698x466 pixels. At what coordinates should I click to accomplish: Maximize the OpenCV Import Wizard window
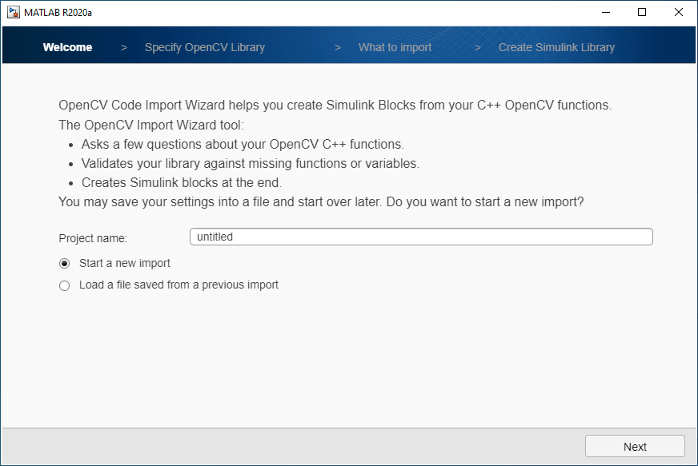pos(641,12)
